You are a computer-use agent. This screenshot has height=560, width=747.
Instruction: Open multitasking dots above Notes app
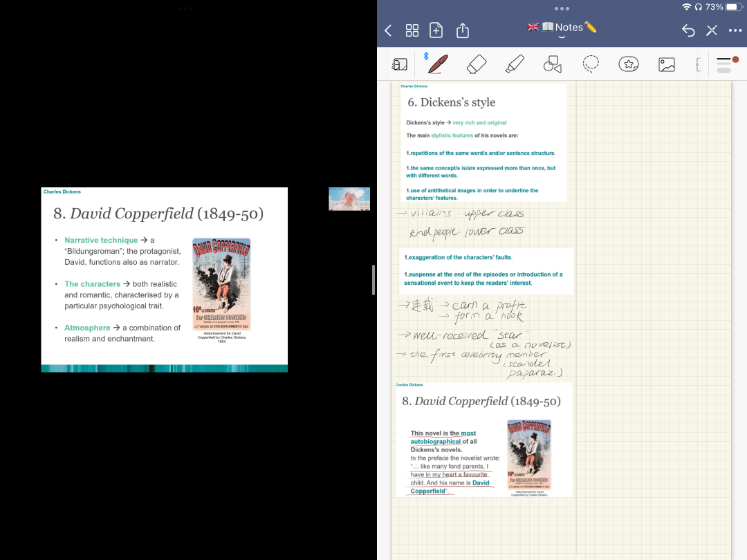(562, 8)
